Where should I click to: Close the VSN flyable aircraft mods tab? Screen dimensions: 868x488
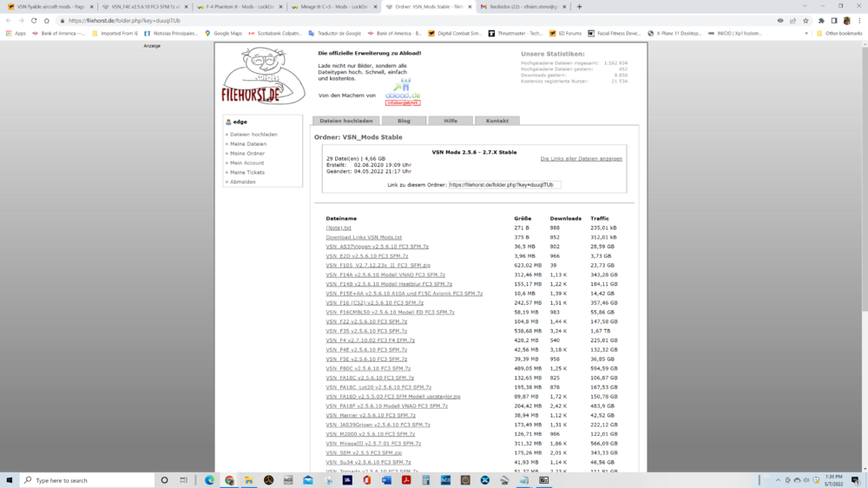[x=91, y=7]
